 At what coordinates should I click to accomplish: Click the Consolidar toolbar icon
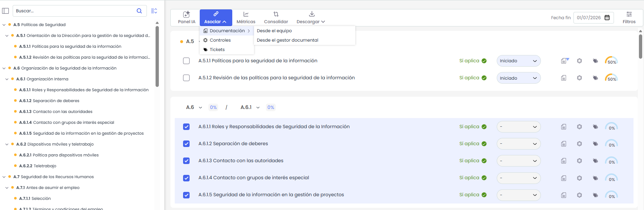pos(276,17)
